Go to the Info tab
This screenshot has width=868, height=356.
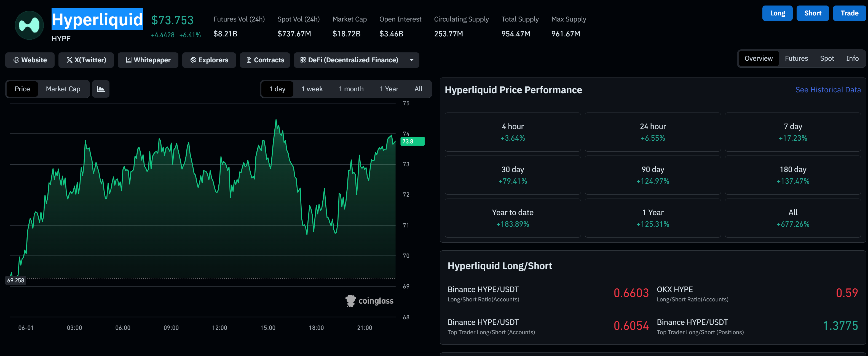(852, 58)
